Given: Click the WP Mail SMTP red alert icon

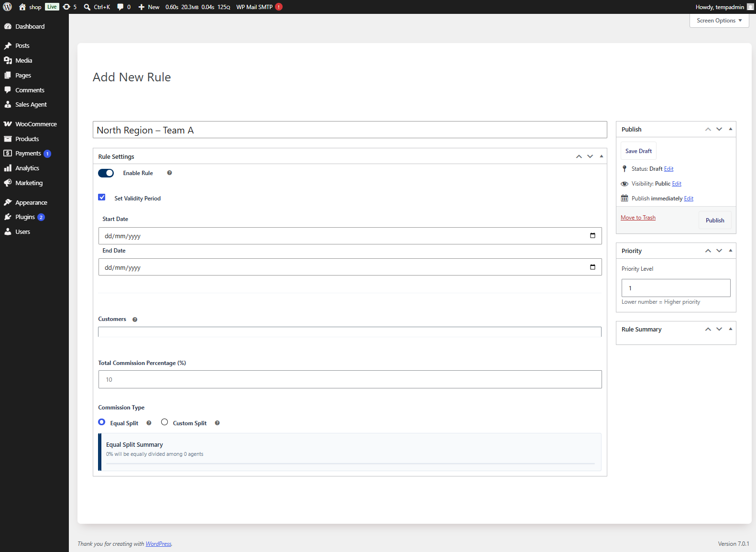Looking at the screenshot, I should click(x=279, y=7).
